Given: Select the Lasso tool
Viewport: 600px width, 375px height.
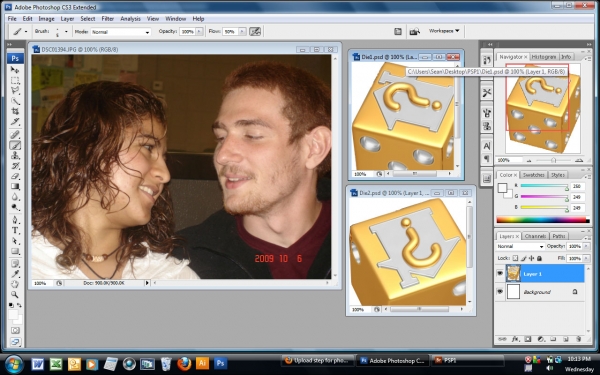Looking at the screenshot, I should (x=15, y=90).
